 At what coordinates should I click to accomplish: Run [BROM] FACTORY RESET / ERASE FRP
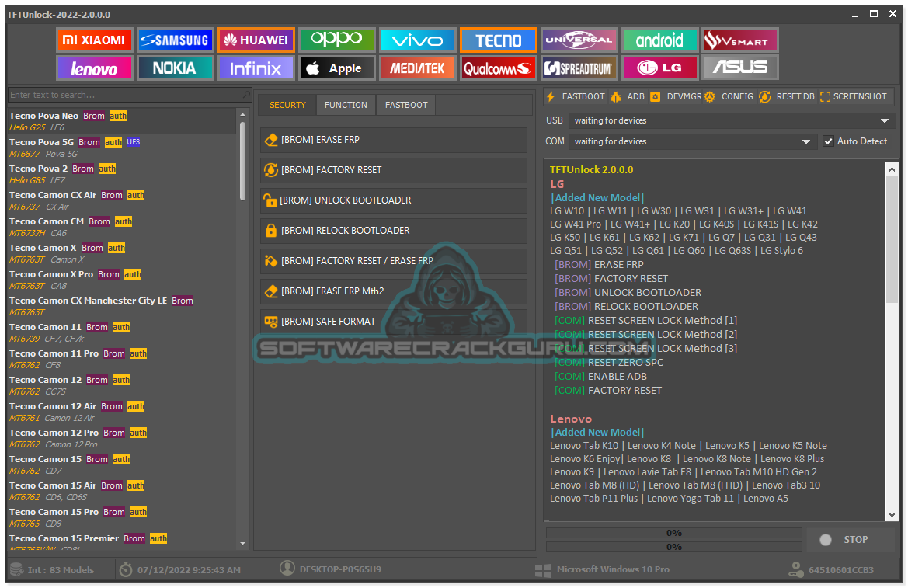coord(393,261)
